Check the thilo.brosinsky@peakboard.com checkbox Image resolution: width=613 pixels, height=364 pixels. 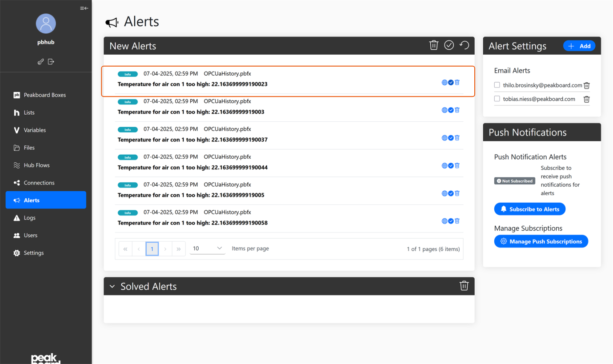497,85
